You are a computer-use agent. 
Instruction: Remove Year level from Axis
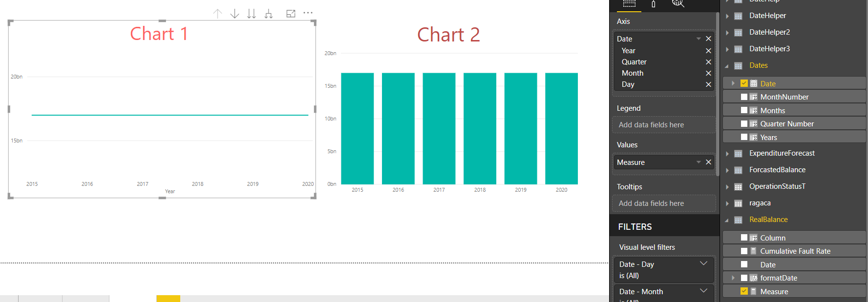coord(708,51)
